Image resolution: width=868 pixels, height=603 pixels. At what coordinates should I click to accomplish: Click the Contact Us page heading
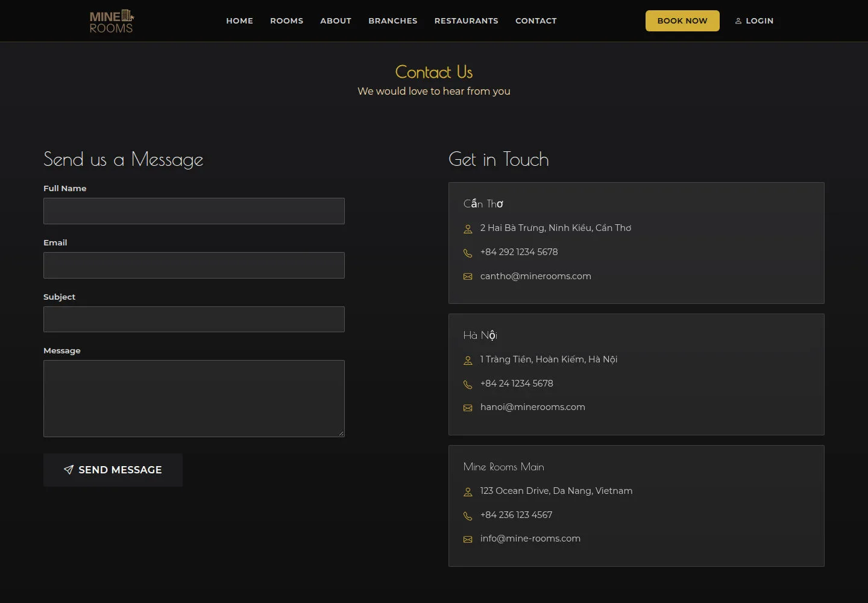[x=434, y=72]
